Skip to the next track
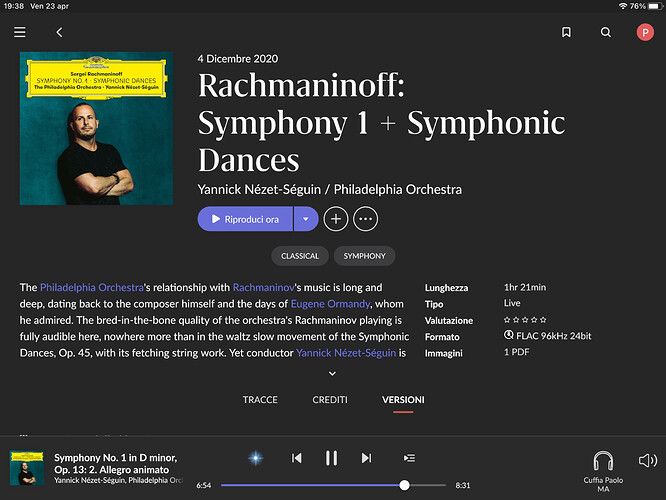Screen dimensions: 666x500 tap(366, 458)
